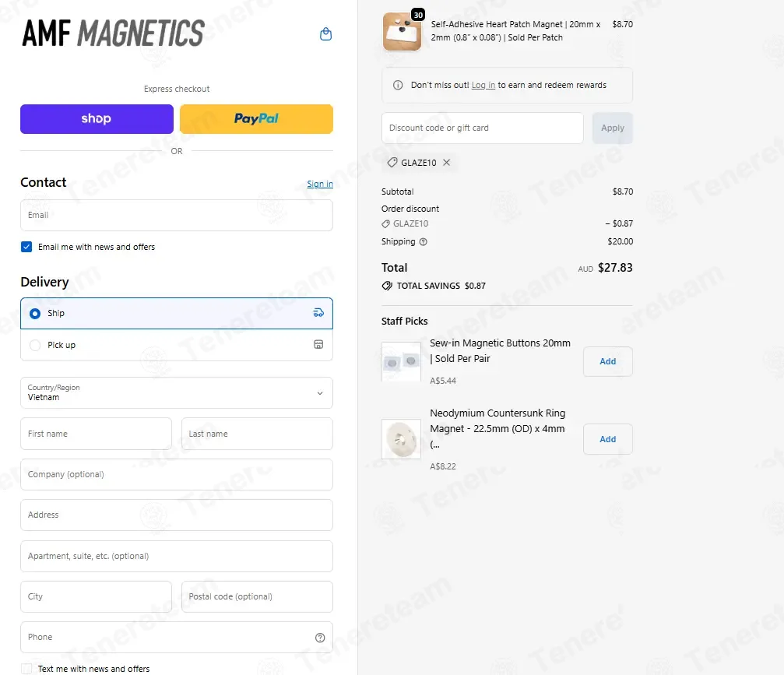Image resolution: width=784 pixels, height=675 pixels.
Task: Toggle Text me with news and offers
Action: [26, 669]
